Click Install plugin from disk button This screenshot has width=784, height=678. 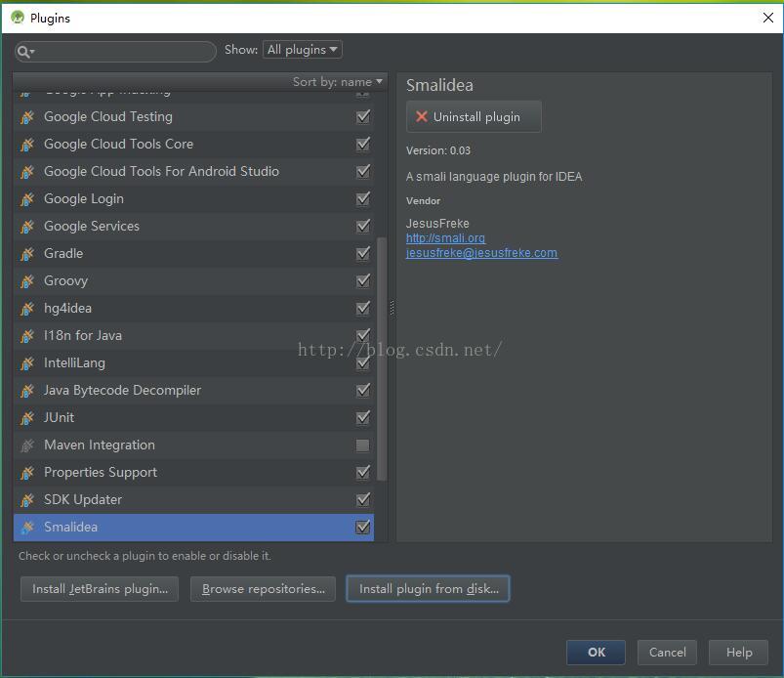pyautogui.click(x=428, y=589)
